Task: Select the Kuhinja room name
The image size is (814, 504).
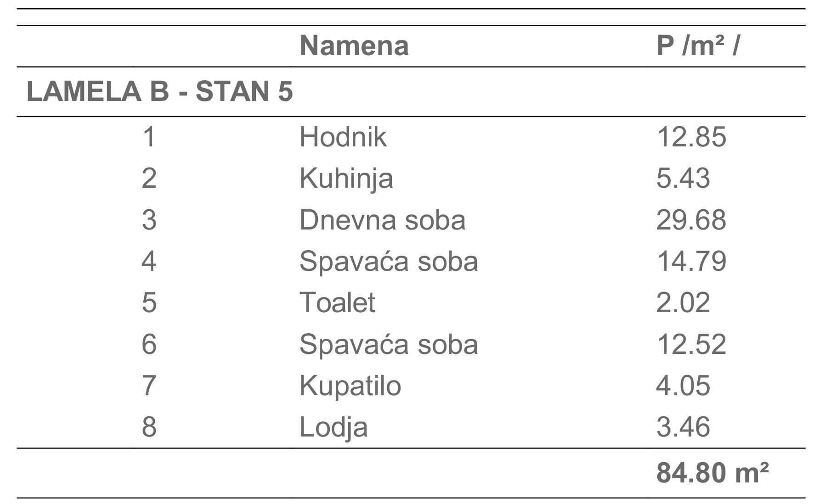Action: click(346, 179)
